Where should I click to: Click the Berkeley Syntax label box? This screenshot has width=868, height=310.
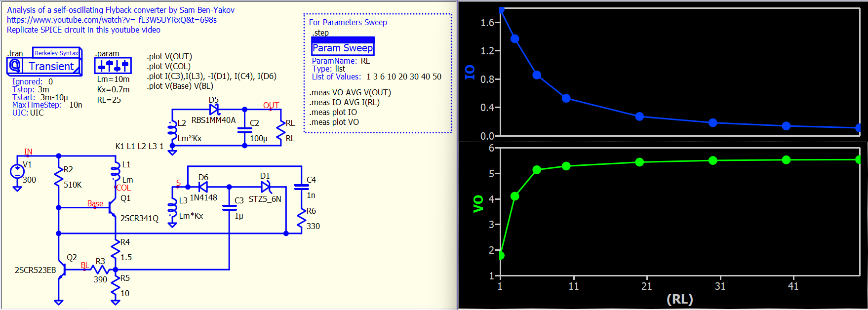56,53
